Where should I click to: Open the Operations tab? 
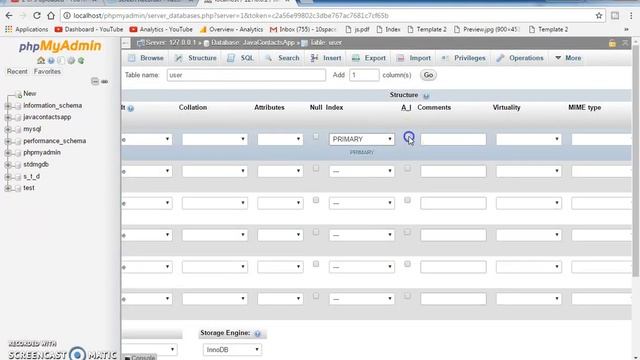[520, 58]
